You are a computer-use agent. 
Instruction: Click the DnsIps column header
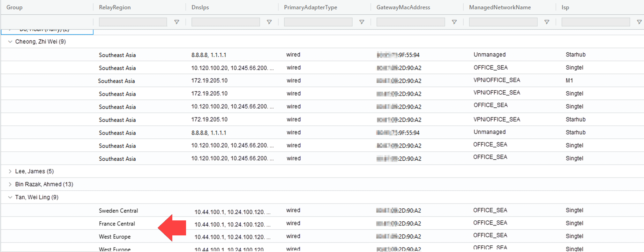(200, 7)
